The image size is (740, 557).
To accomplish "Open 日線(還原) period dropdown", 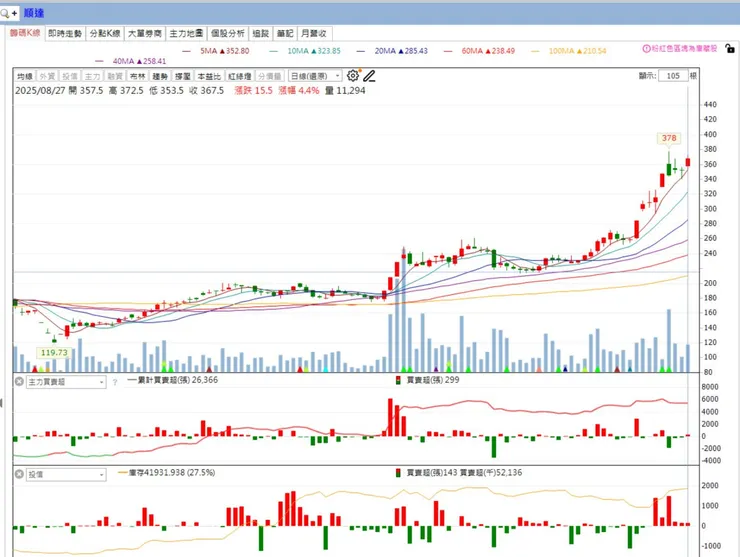I will point(315,76).
